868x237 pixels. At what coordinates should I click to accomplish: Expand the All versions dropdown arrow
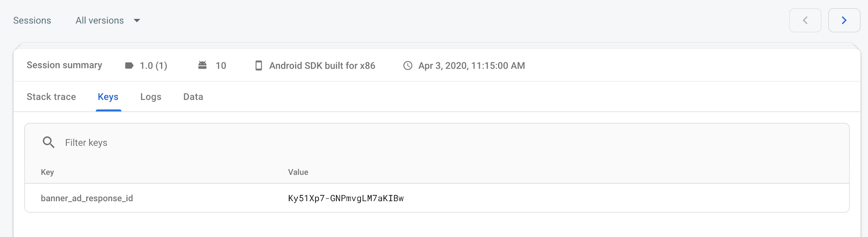[137, 21]
